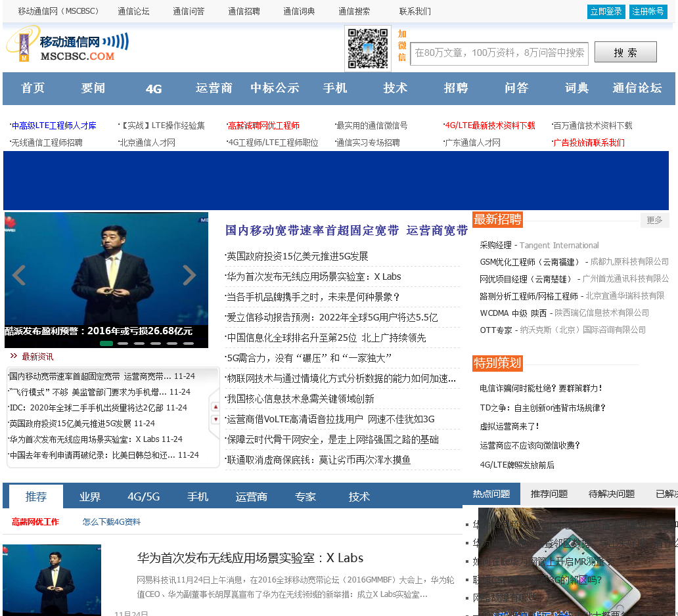The width and height of the screenshot is (678, 616).
Task: Open 爱立信移动报告预测 article
Action: pyautogui.click(x=332, y=317)
